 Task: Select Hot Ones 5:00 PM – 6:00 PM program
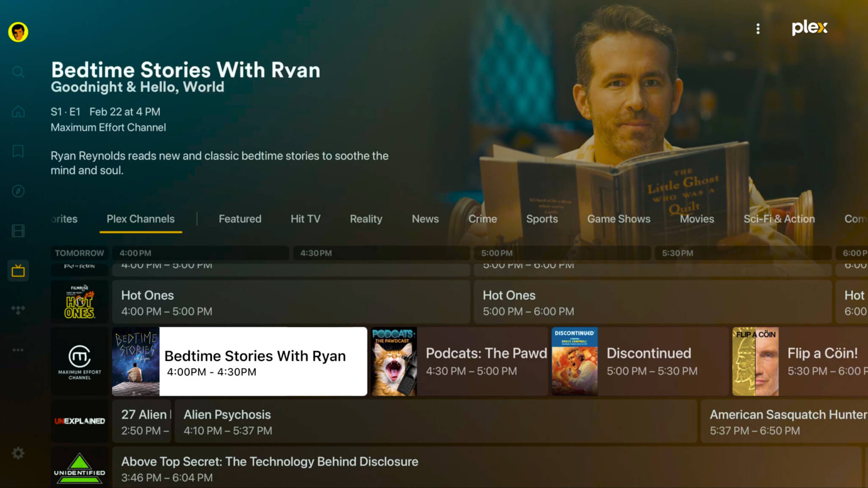pos(653,302)
